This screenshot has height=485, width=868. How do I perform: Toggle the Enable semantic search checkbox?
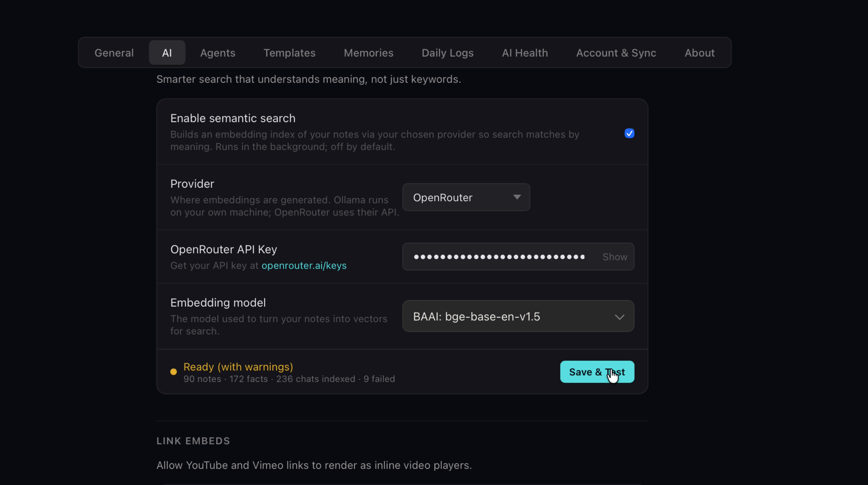tap(629, 133)
